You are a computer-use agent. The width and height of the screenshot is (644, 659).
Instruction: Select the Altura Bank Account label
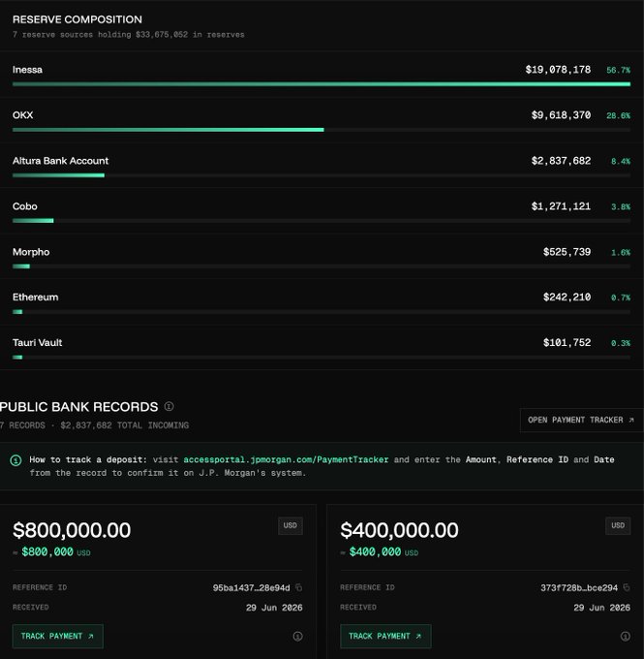(60, 161)
